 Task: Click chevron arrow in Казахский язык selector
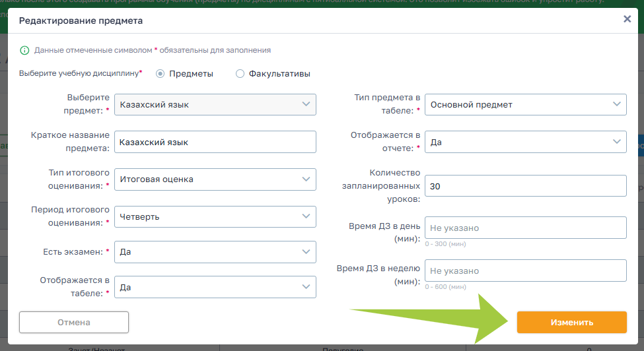305,104
